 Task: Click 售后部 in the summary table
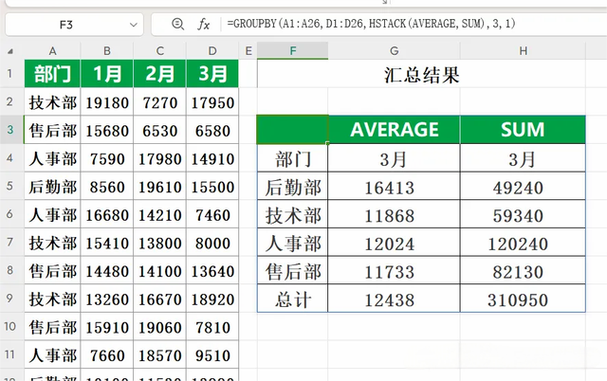[x=293, y=271]
